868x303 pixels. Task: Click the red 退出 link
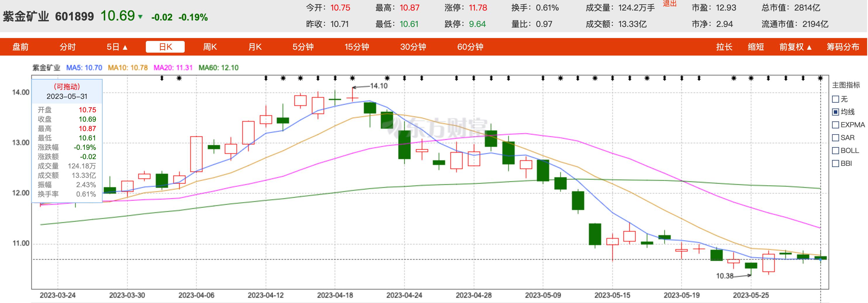670,4
